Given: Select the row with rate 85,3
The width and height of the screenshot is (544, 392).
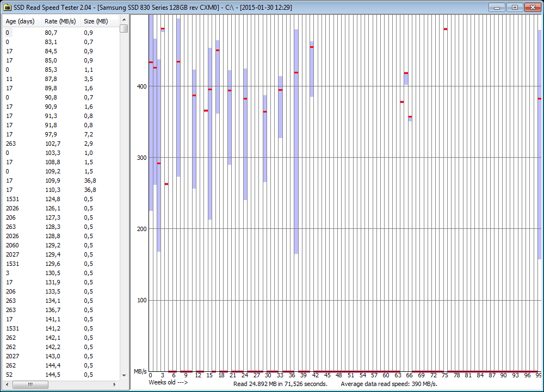Looking at the screenshot, I should [x=61, y=70].
